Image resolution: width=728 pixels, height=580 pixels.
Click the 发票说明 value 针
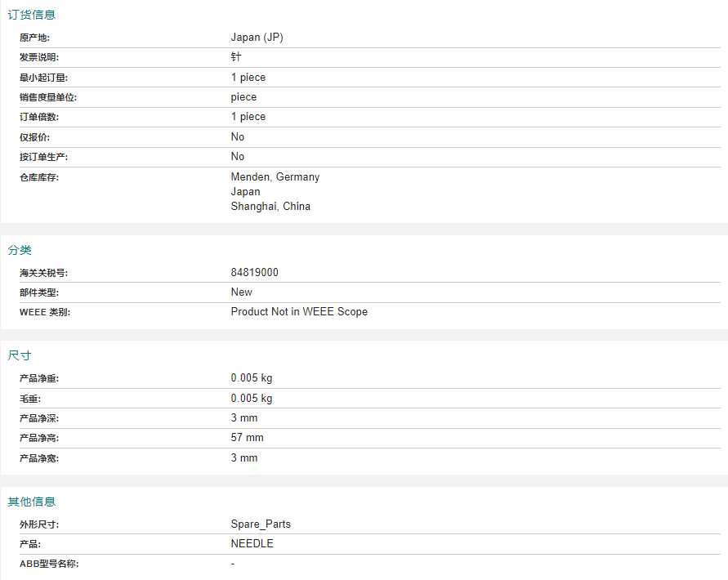tap(236, 56)
